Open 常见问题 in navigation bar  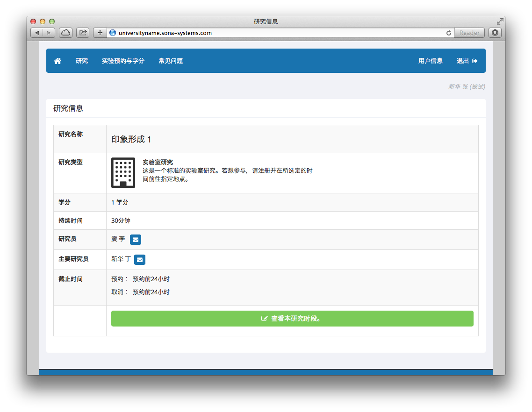point(171,61)
